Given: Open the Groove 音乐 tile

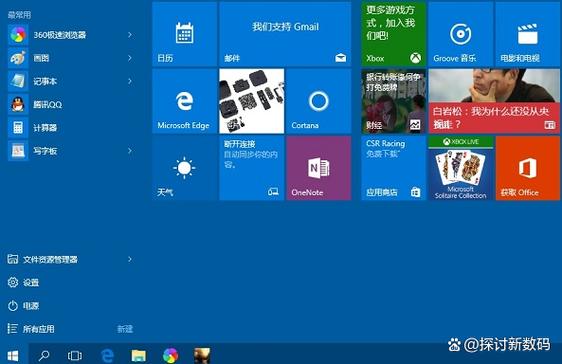Looking at the screenshot, I should pos(460,34).
